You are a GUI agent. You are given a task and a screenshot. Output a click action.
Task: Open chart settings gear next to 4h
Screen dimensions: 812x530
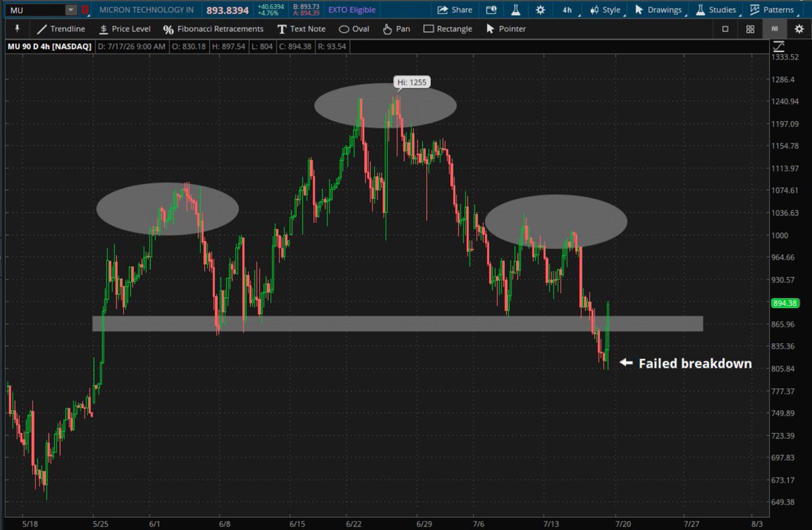539,10
